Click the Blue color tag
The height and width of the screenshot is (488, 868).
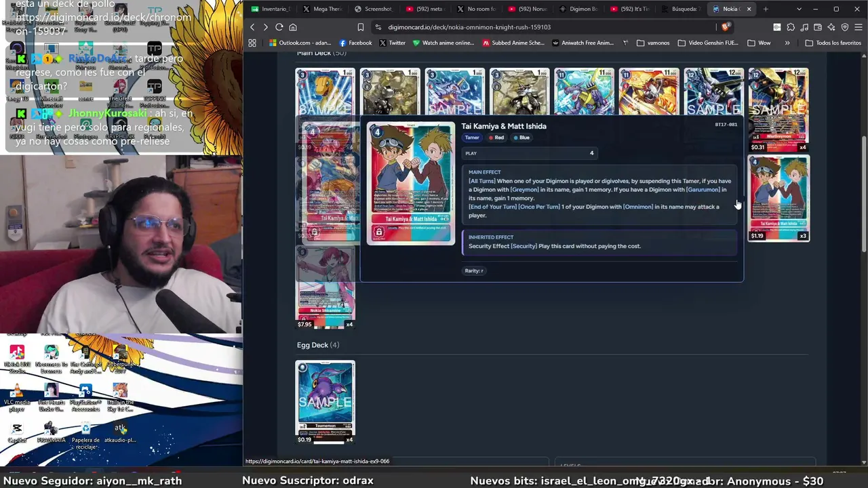[x=521, y=138]
